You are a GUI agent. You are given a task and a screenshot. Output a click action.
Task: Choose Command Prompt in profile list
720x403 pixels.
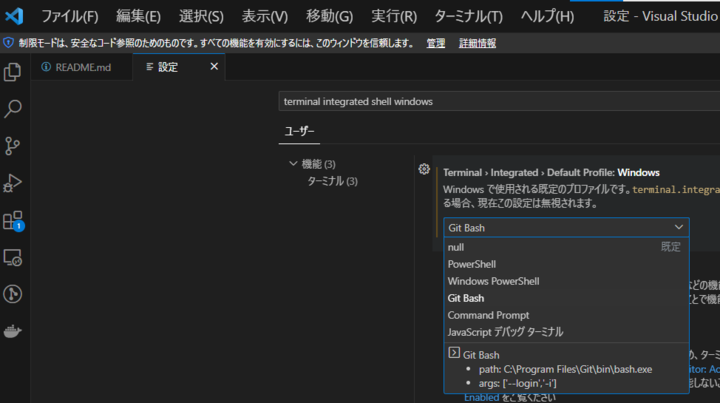point(566,315)
